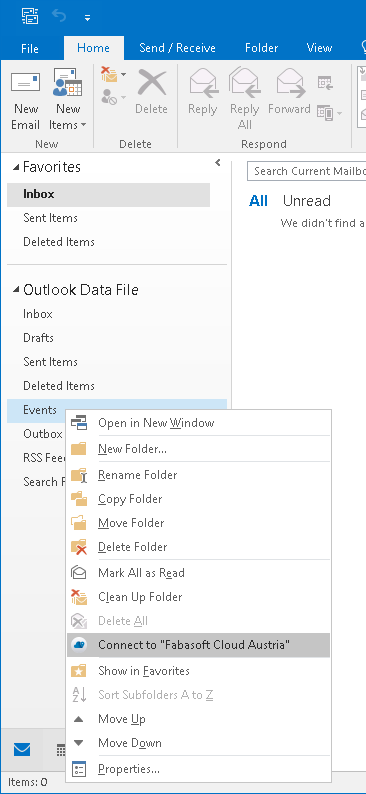Image resolution: width=366 pixels, height=794 pixels.
Task: Click the Meeting reply icon in Respond group
Action: [x=325, y=83]
